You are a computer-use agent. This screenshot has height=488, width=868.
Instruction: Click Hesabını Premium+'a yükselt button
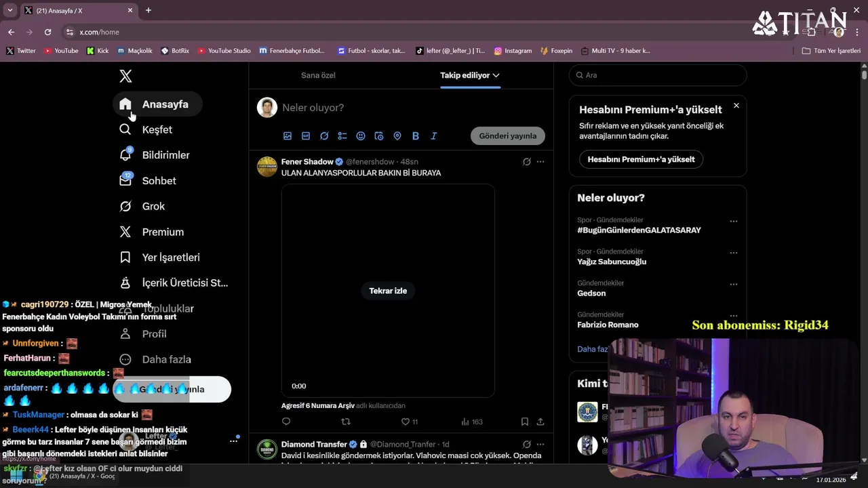coord(641,159)
